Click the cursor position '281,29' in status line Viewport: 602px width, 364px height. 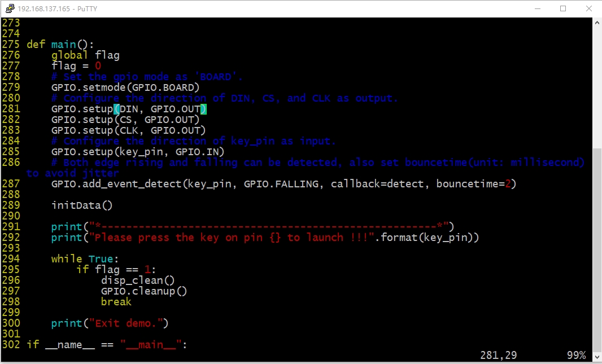coord(498,355)
